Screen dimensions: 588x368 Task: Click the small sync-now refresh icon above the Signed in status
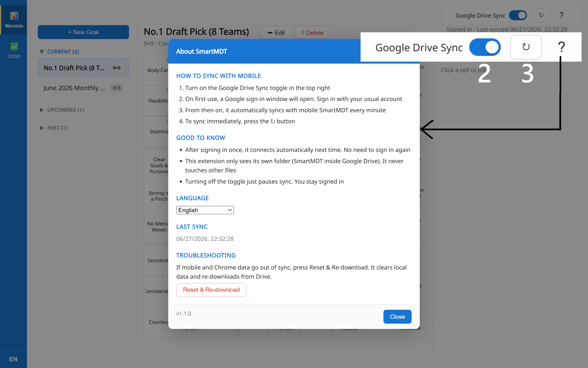coord(541,15)
